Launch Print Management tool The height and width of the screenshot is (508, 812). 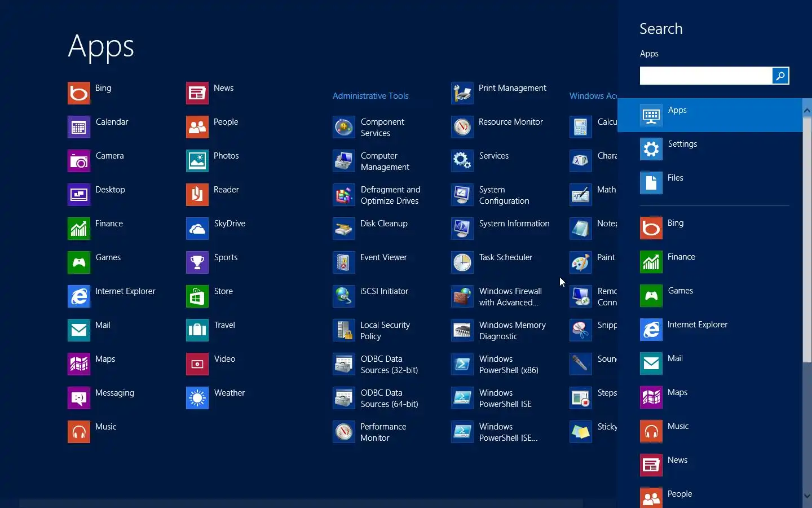tap(462, 93)
